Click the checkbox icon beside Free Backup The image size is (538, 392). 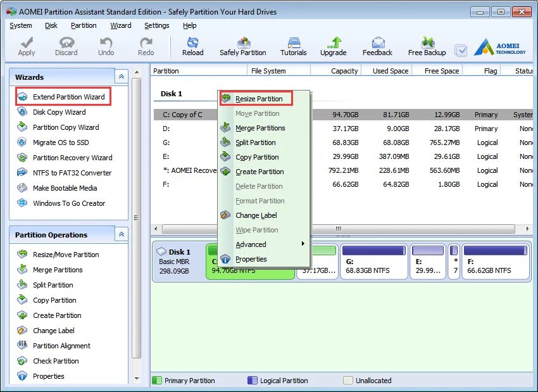point(461,51)
